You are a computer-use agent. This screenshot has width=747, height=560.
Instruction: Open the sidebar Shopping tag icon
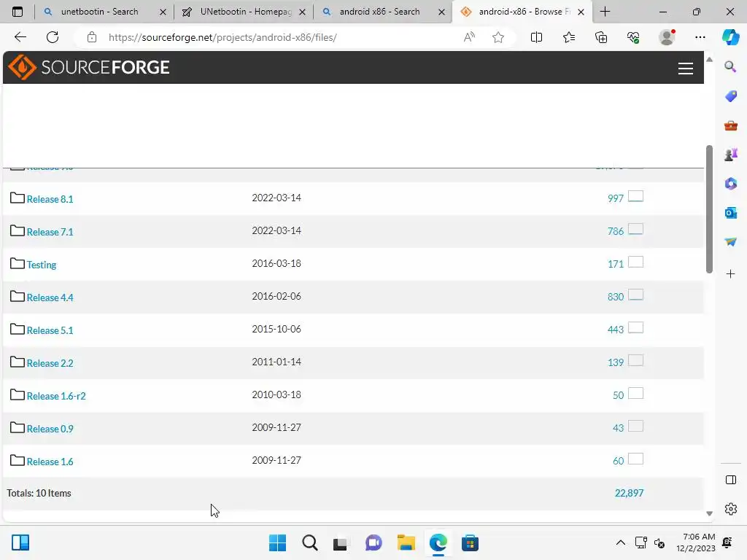tap(730, 96)
